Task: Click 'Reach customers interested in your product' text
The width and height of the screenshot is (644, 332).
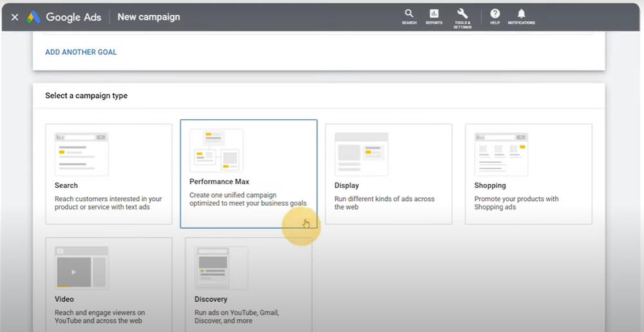Action: (108, 203)
